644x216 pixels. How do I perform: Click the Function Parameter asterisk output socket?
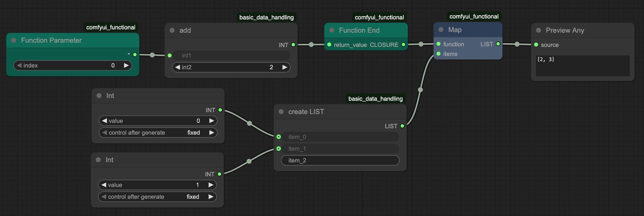pos(135,54)
